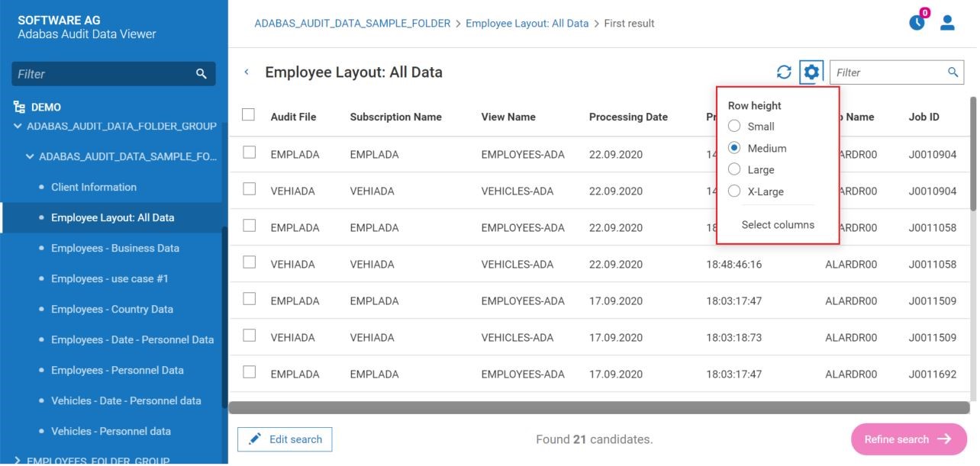Screen dimensions: 980x466
Task: Collapse ADABAS_AUDIT_DATA_SAMPLE_FO... node
Action: (30, 156)
